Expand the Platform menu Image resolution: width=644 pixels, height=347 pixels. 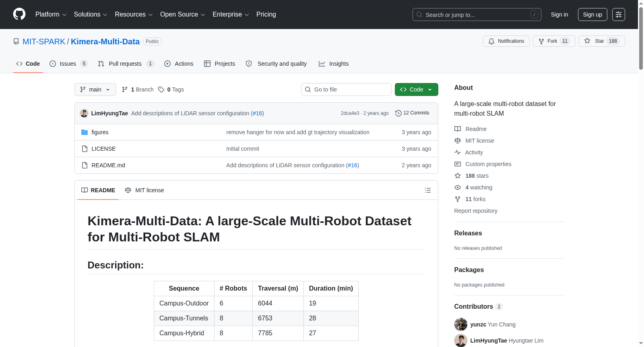coord(51,15)
